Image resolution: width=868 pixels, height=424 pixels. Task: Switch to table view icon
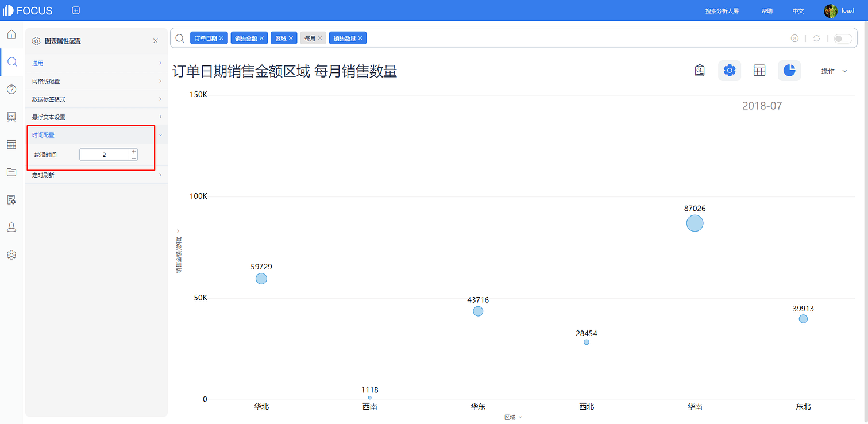point(759,71)
